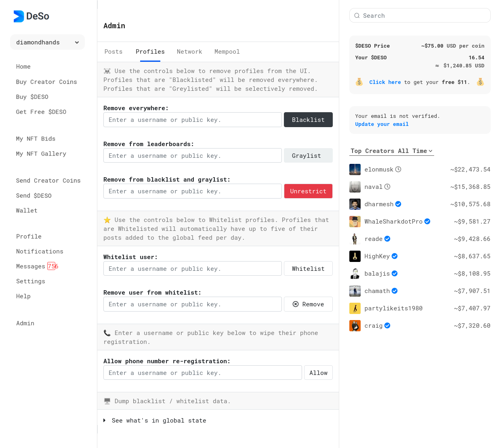Open the Buy $DESO page

[x=32, y=97]
